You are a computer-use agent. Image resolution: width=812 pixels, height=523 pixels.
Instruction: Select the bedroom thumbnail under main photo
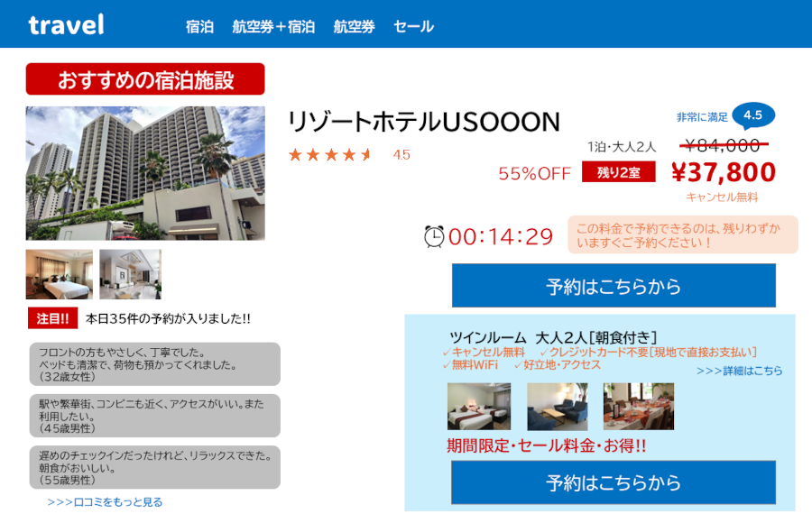click(x=60, y=275)
